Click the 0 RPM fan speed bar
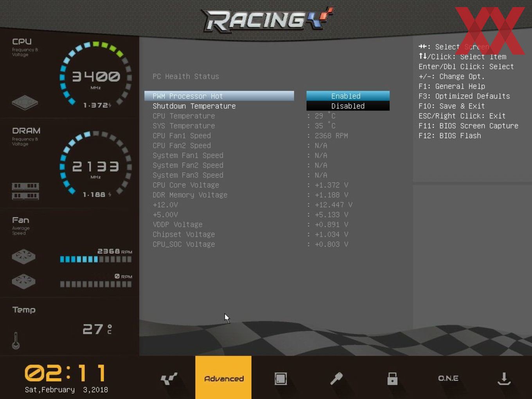This screenshot has width=532, height=399. [96, 284]
